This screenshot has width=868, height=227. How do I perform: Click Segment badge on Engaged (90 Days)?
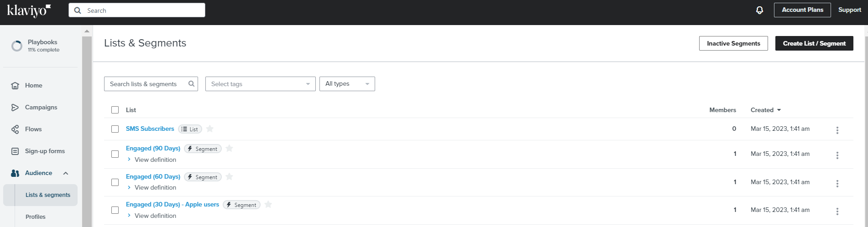[x=203, y=149]
